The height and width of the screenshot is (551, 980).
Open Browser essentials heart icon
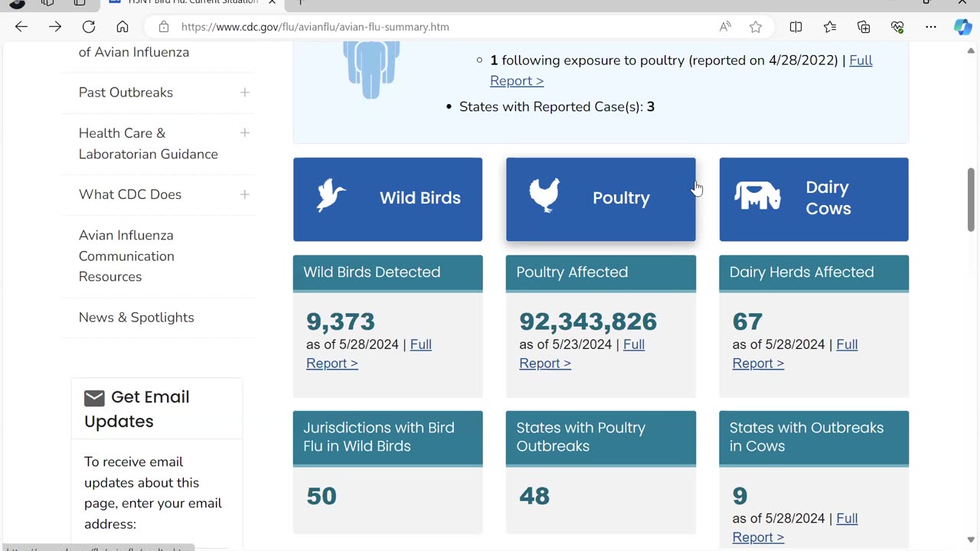pyautogui.click(x=897, y=27)
